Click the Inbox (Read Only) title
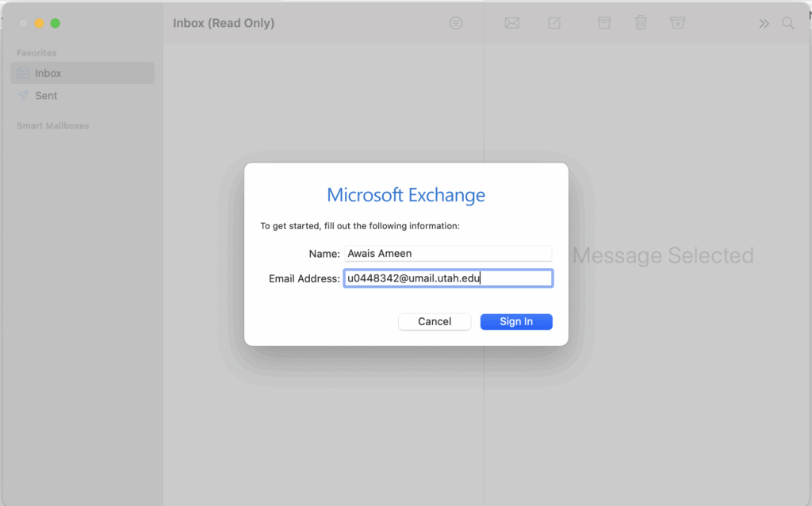This screenshot has height=506, width=812. coord(224,23)
